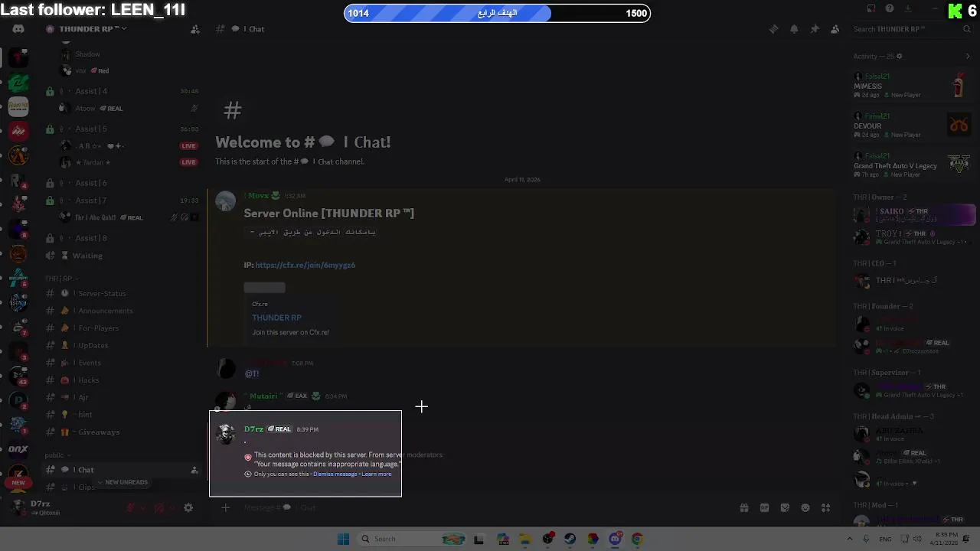This screenshot has width=980, height=551.
Task: Show hidden system tray icons chevron
Action: [x=849, y=539]
